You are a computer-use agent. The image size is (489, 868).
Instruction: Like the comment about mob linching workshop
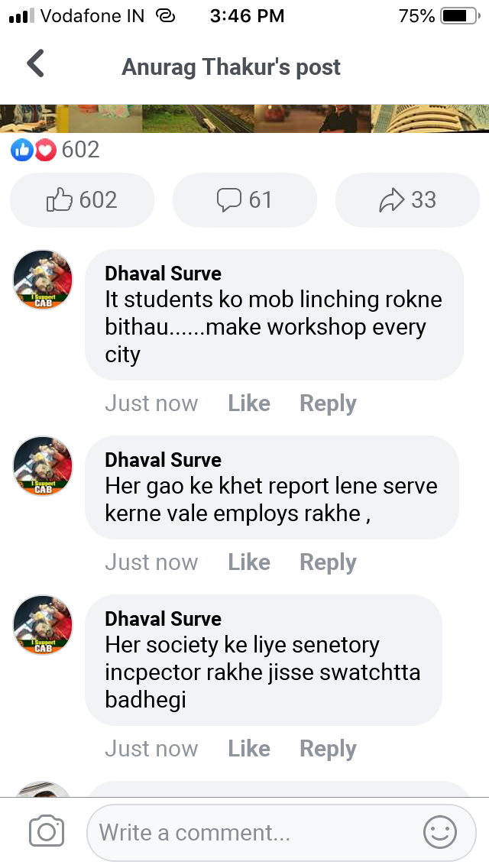pos(249,403)
